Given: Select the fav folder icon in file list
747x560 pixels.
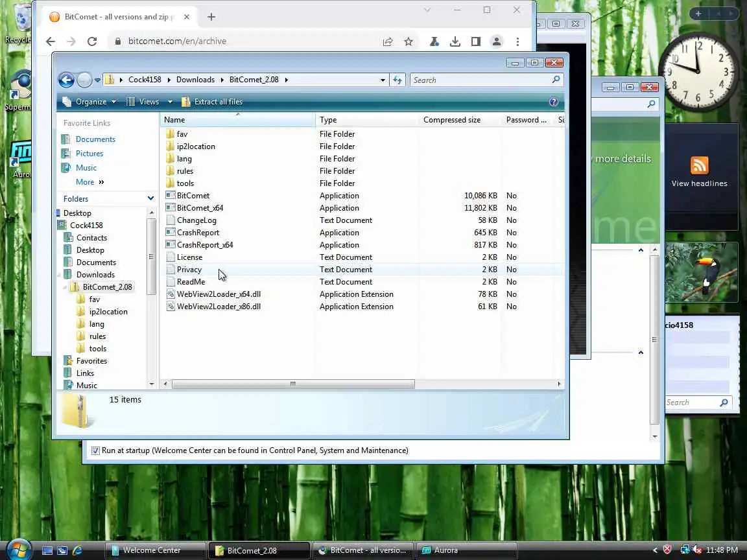Looking at the screenshot, I should coord(170,134).
